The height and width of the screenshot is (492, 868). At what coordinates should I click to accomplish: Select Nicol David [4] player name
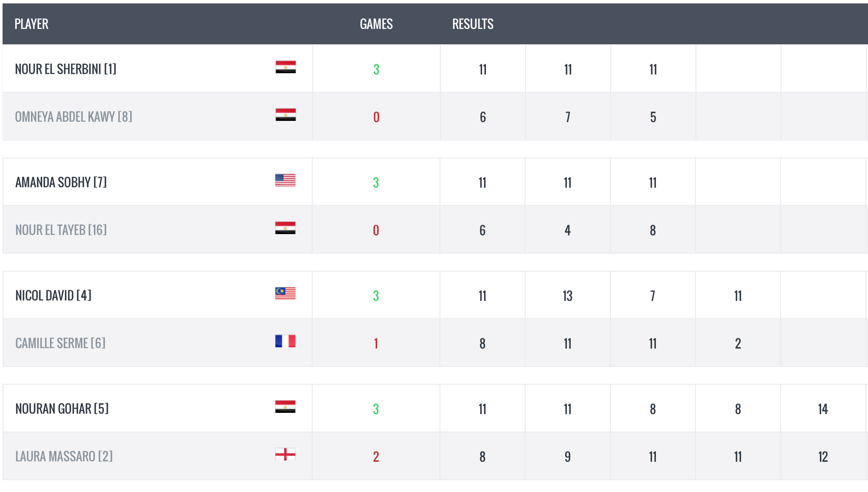pyautogui.click(x=53, y=295)
